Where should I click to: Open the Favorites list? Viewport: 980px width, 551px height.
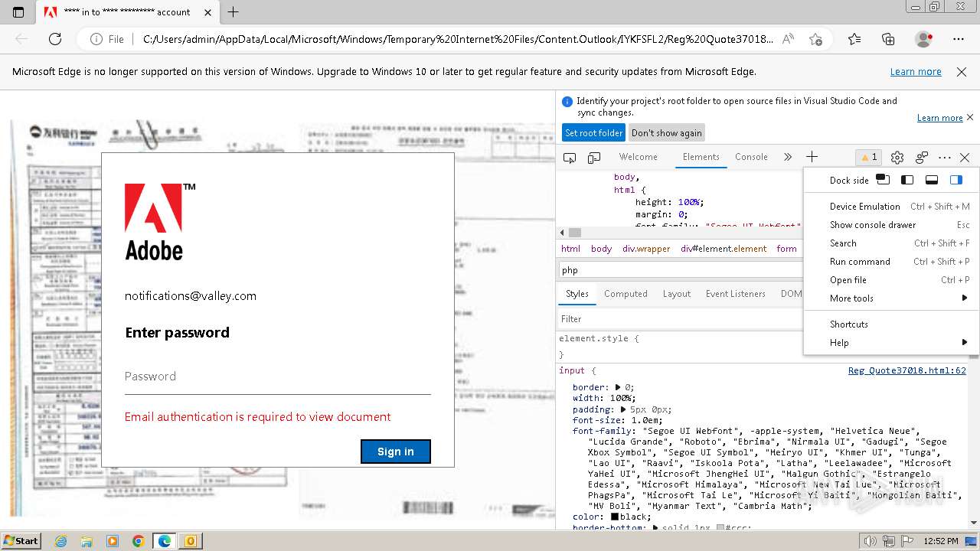coord(854,39)
